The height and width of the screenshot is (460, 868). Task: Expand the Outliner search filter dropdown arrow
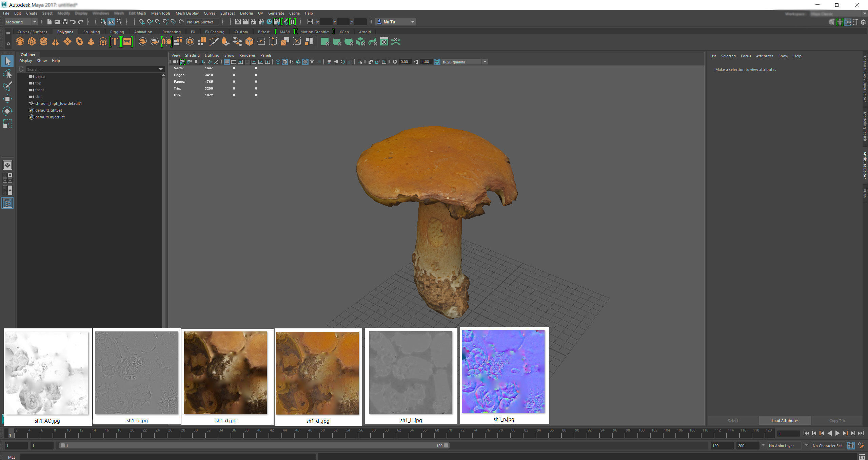pyautogui.click(x=161, y=69)
